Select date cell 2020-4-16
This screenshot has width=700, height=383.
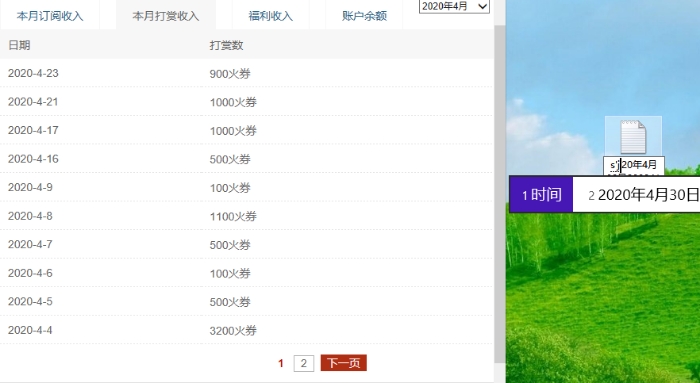point(33,159)
